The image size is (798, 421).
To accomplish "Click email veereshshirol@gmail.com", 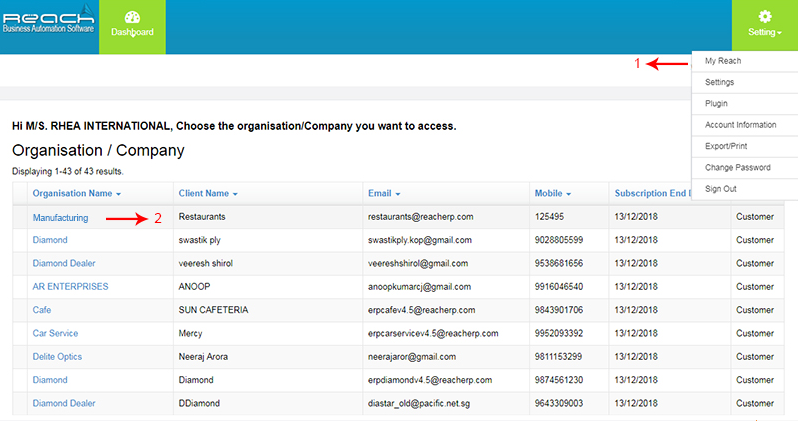I will [418, 264].
